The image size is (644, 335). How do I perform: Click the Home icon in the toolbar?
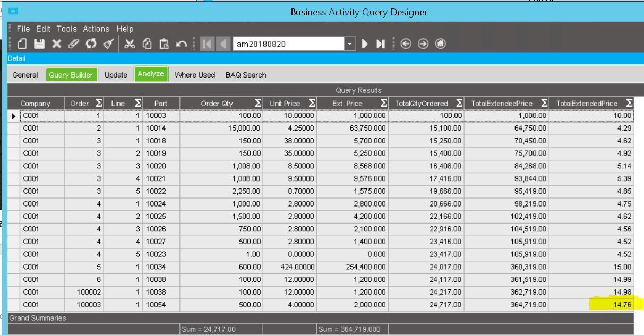[440, 44]
